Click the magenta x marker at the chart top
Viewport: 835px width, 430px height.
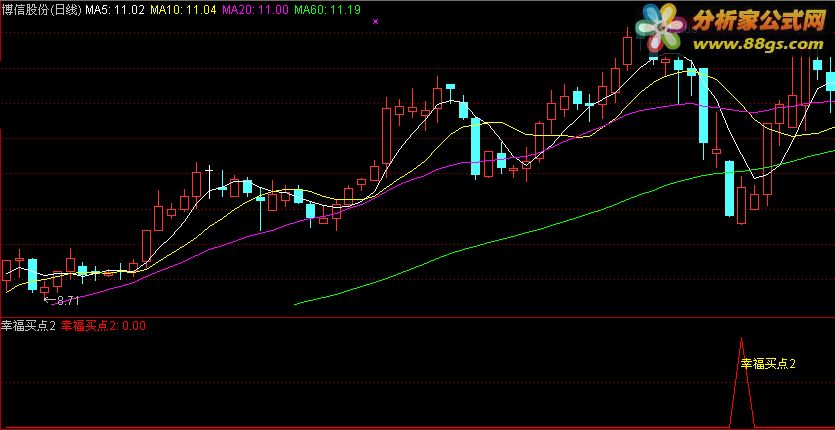[376, 21]
